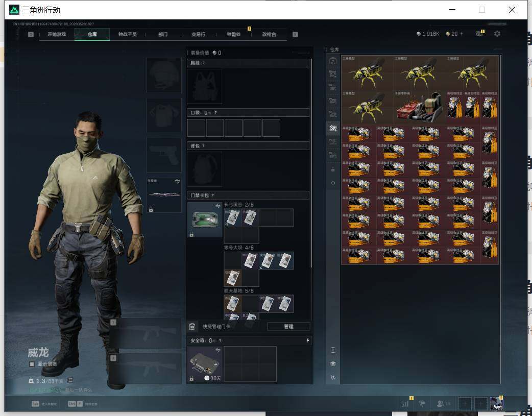532x416 pixels.
Task: Open the stats chart icon in bottom bar
Action: point(405,404)
